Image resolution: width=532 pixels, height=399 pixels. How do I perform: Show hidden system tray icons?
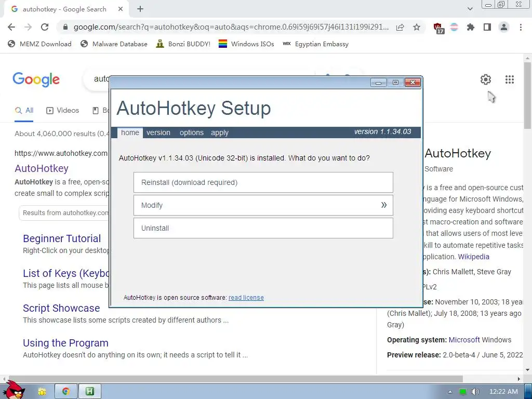450,392
